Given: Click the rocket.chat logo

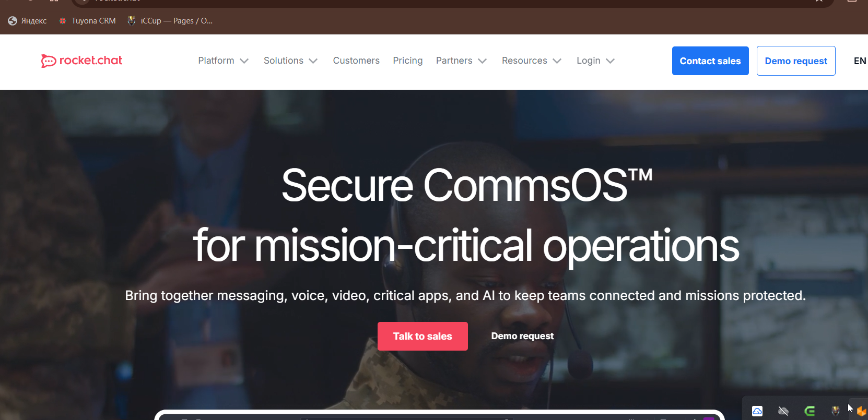Looking at the screenshot, I should [81, 61].
